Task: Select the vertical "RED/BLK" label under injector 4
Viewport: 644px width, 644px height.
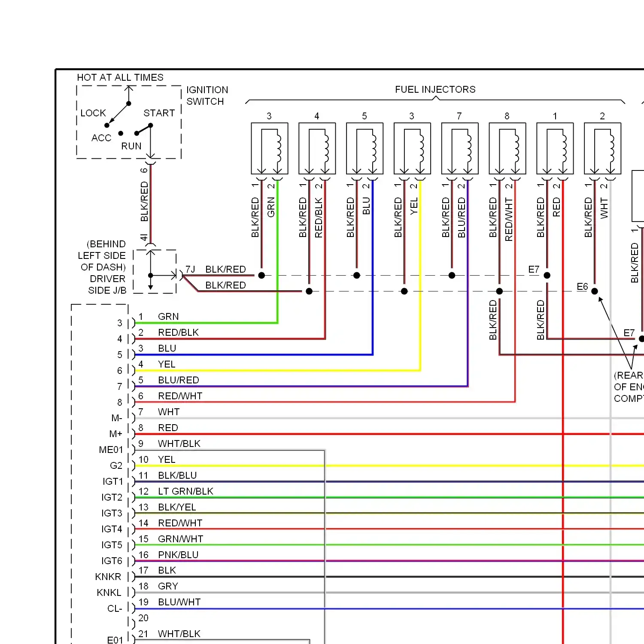Action: point(319,218)
